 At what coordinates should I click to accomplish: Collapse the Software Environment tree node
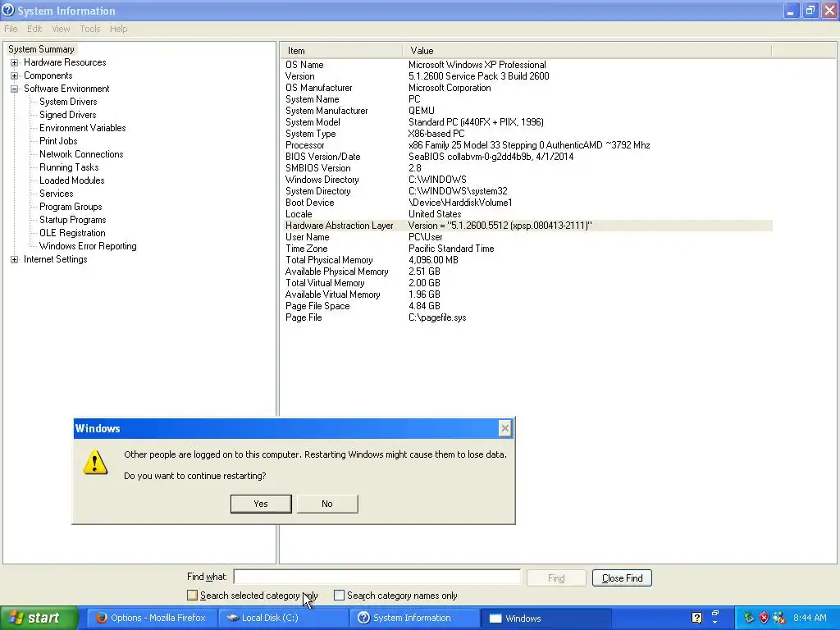click(15, 89)
